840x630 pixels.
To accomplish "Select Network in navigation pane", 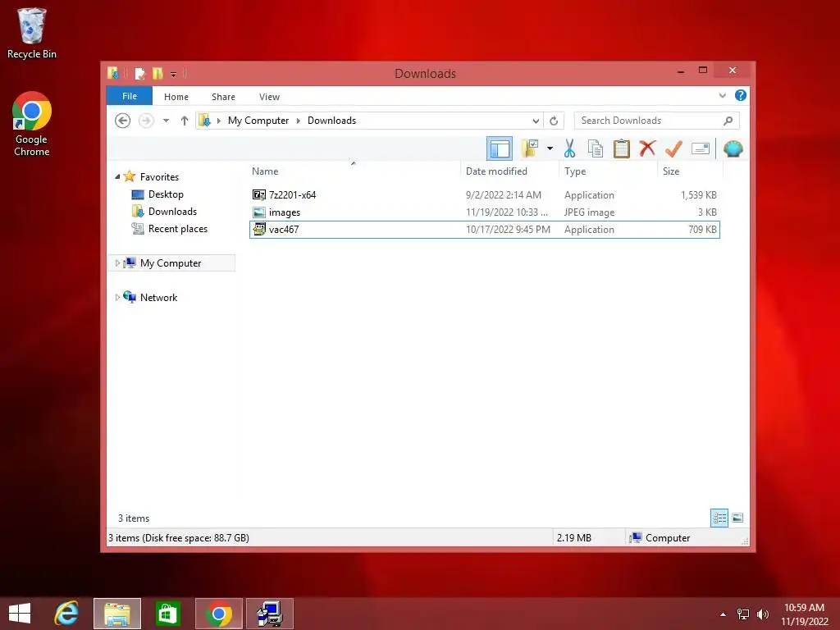I will click(158, 297).
